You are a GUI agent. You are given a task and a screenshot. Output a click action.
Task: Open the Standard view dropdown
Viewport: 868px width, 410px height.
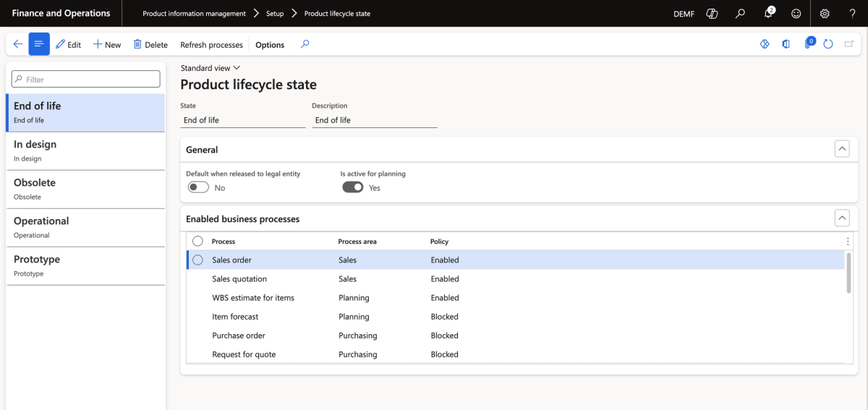[210, 68]
